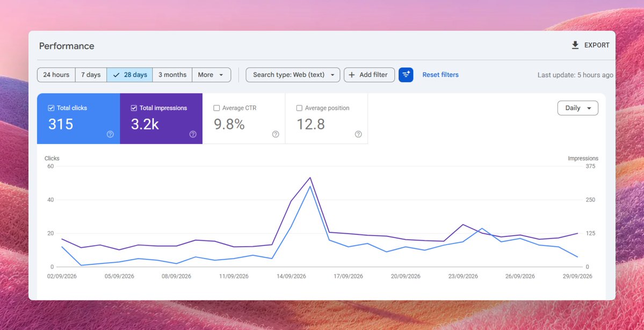Select the 28 days range tab
Screen dimensions: 644x330
pyautogui.click(x=129, y=75)
